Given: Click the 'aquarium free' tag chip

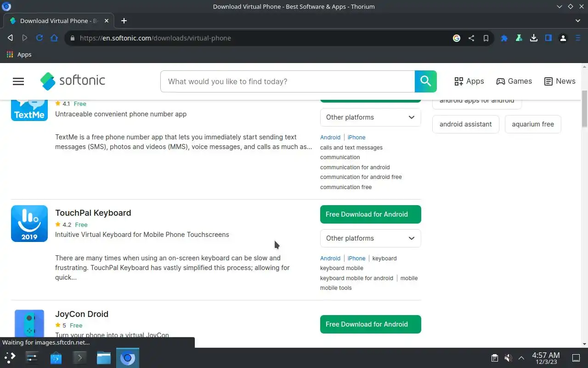Looking at the screenshot, I should (533, 124).
